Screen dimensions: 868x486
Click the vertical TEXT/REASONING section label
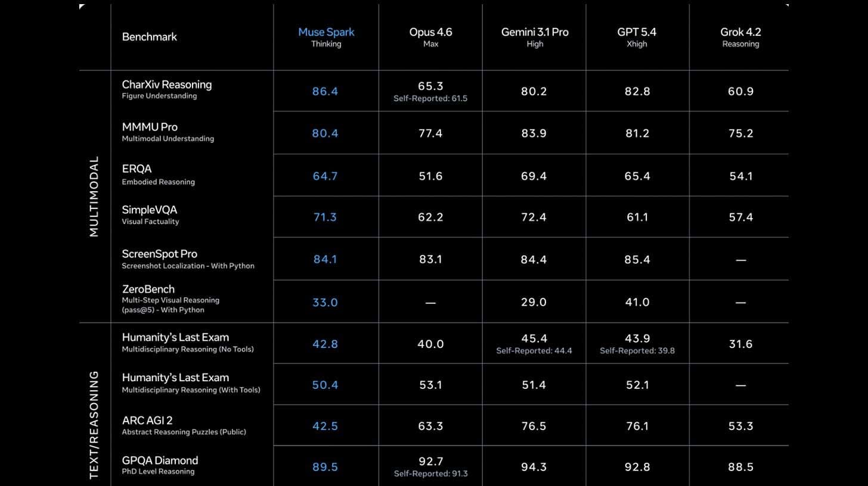coord(94,425)
